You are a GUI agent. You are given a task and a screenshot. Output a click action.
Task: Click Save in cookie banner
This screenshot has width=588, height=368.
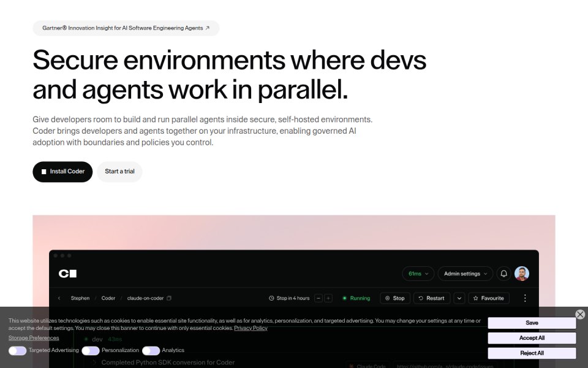click(x=532, y=323)
